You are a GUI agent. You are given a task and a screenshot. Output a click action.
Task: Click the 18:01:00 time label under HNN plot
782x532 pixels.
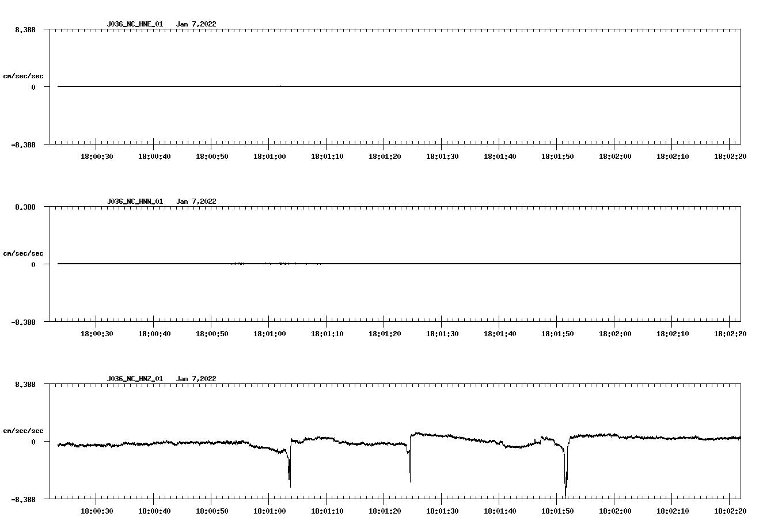click(x=269, y=333)
